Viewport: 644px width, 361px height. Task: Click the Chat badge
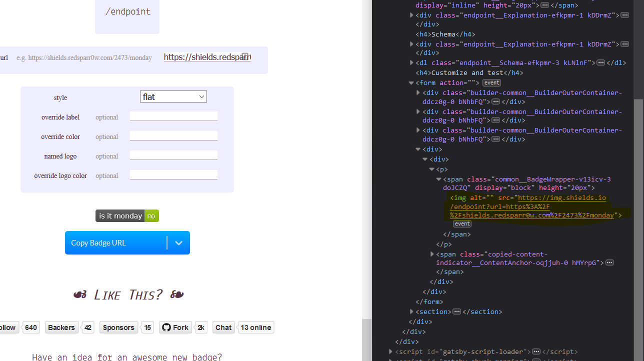pos(223,327)
